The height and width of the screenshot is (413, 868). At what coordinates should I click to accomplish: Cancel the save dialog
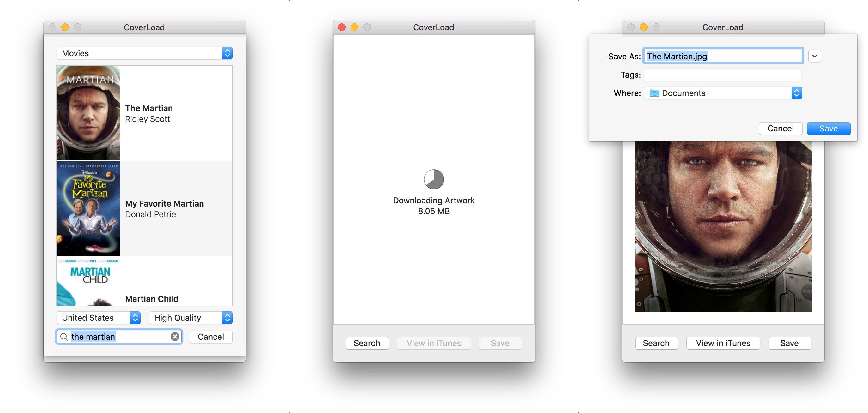click(x=781, y=128)
